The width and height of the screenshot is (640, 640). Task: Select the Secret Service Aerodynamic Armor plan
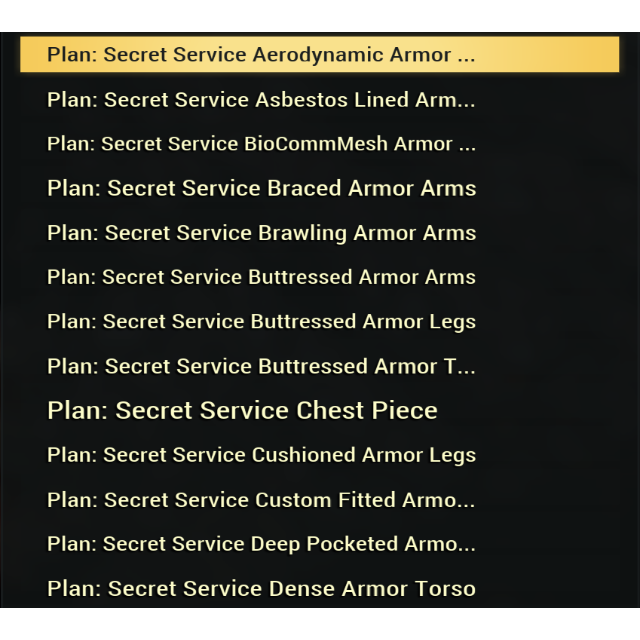point(261,55)
